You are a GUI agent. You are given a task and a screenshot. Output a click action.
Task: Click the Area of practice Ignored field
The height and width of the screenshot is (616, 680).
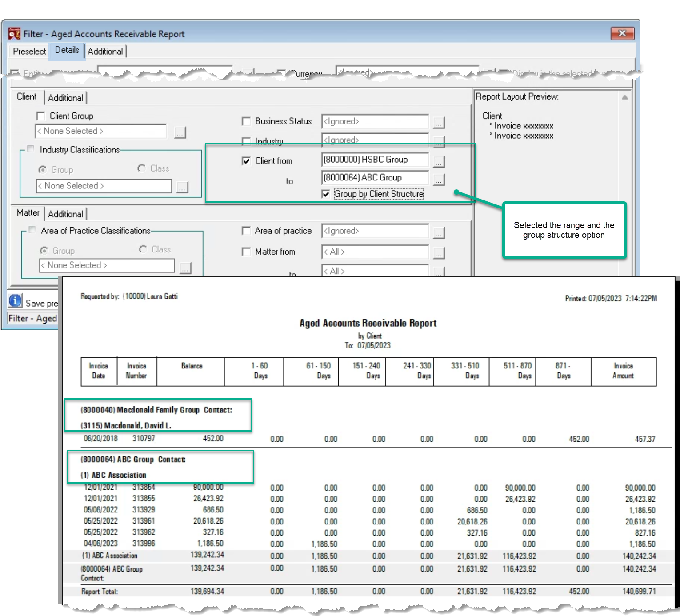click(x=375, y=231)
